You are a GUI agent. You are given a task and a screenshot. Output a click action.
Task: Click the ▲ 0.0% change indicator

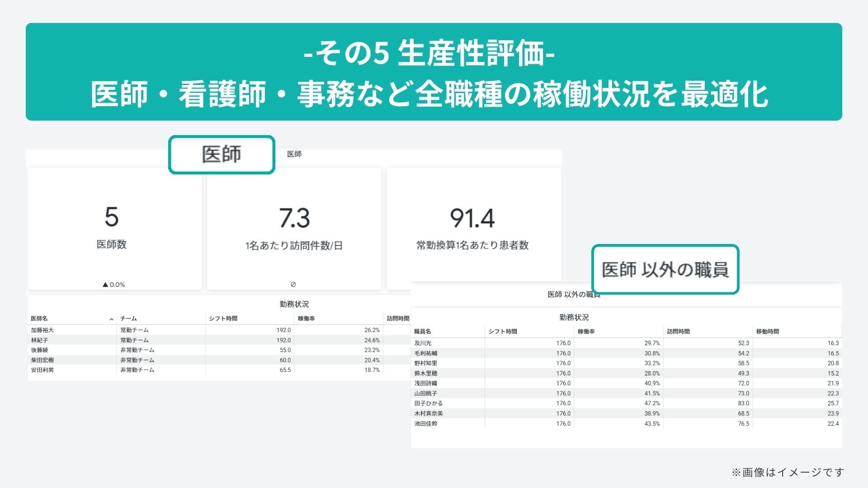(x=114, y=285)
